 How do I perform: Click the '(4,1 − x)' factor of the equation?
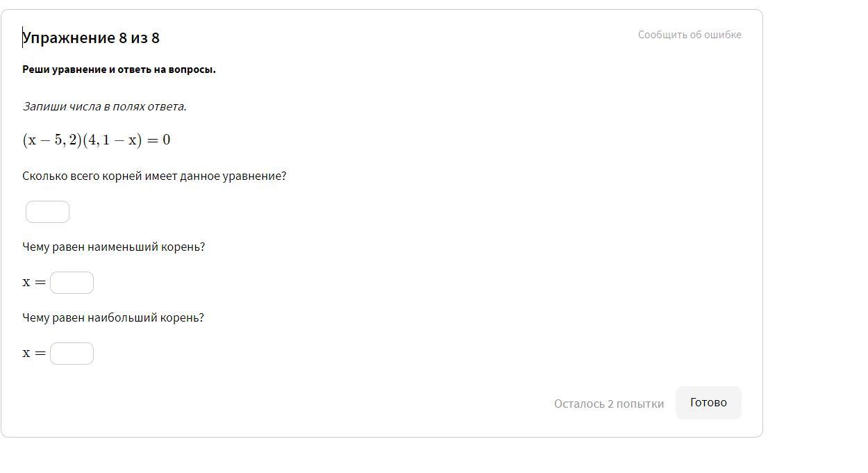pos(112,140)
